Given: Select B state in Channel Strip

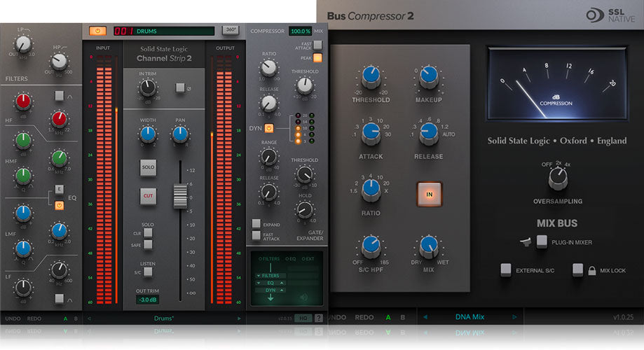Looking at the screenshot, I should click(x=76, y=318).
